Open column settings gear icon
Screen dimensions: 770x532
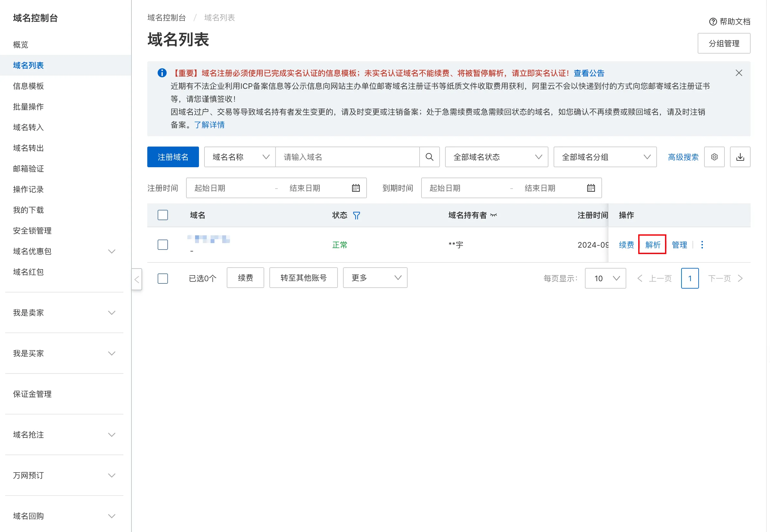tap(714, 157)
